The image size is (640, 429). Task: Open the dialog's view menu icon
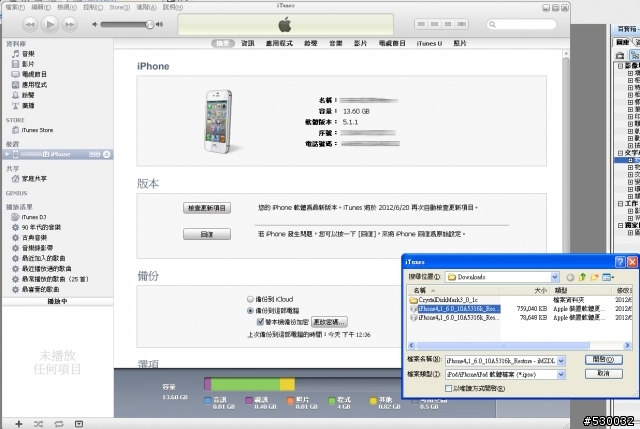tap(608, 278)
